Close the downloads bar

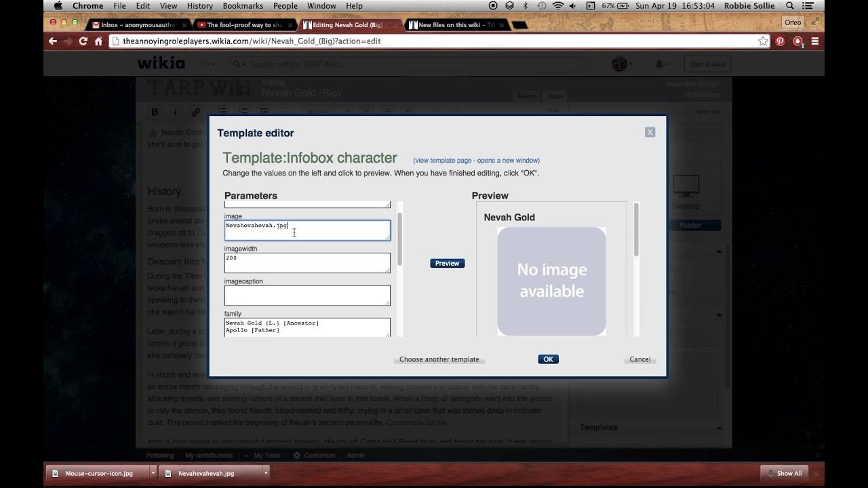[816, 473]
